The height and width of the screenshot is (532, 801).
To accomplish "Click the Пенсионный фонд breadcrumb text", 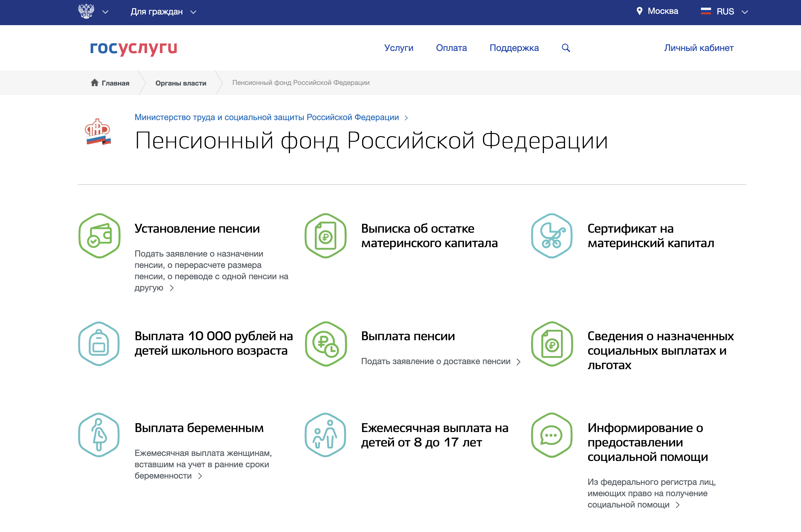I will (301, 83).
